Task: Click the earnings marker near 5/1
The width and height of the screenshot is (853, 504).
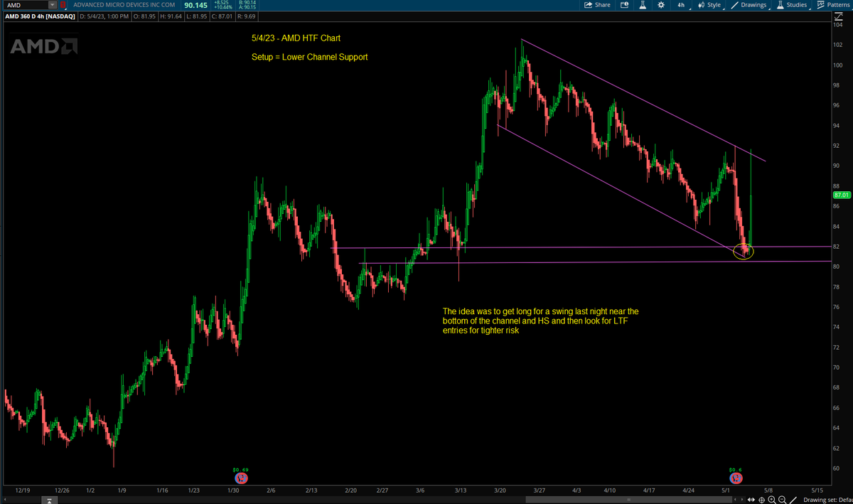Action: 736,478
